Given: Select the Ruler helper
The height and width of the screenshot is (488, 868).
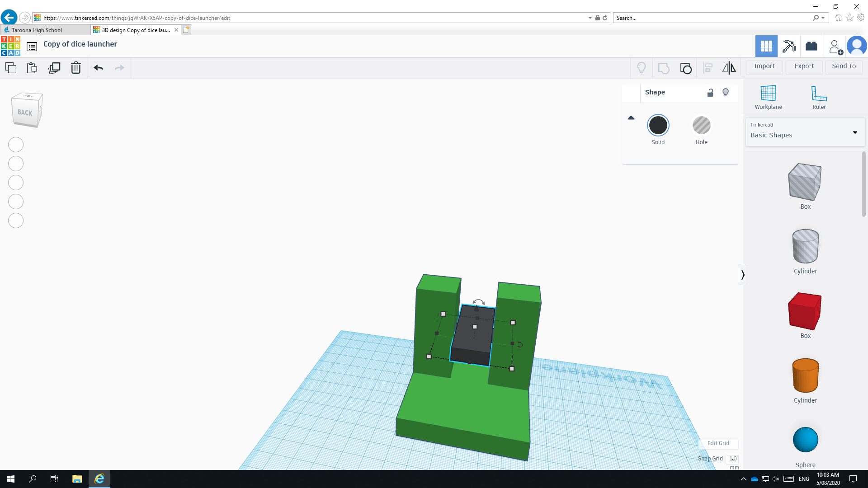Looking at the screenshot, I should click(x=819, y=96).
